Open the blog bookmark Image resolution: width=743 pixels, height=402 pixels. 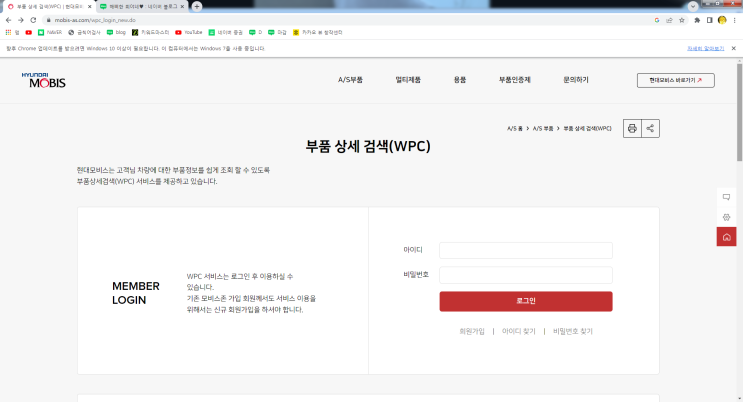(116, 33)
